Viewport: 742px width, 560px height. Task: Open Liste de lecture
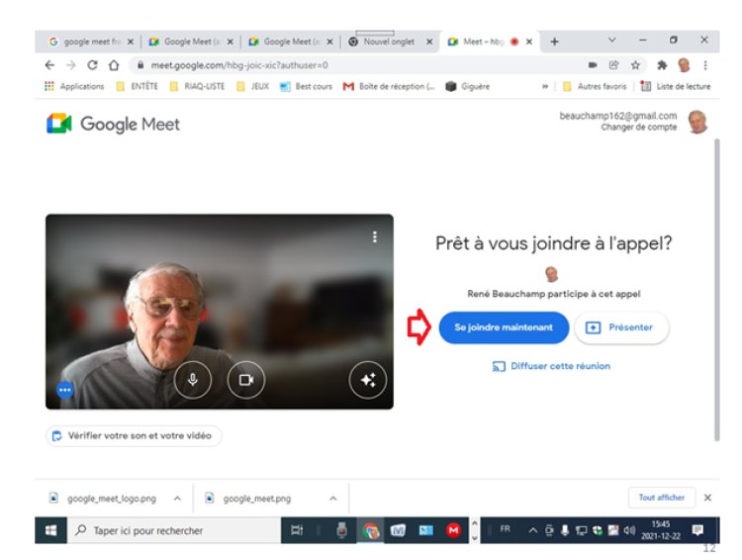click(x=676, y=86)
